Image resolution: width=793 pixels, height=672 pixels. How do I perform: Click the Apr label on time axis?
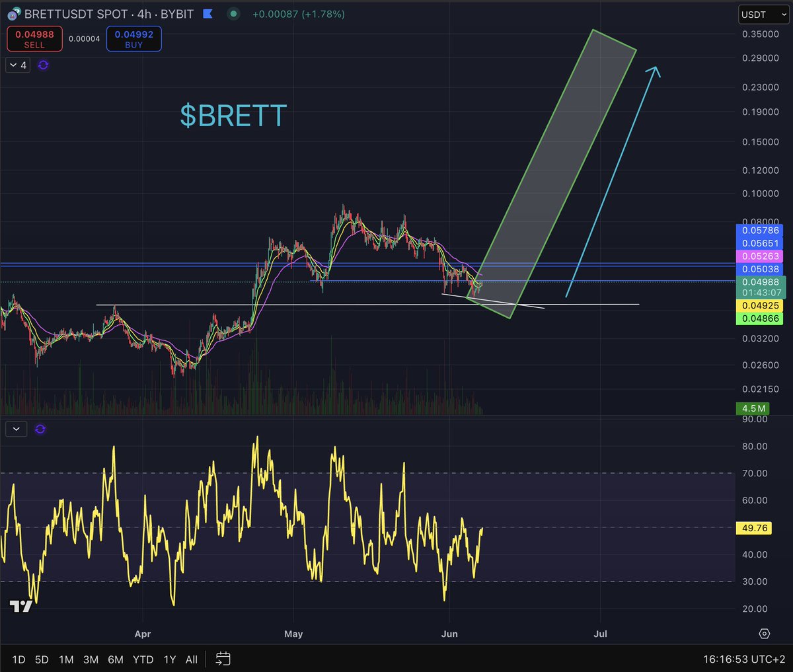pyautogui.click(x=143, y=634)
